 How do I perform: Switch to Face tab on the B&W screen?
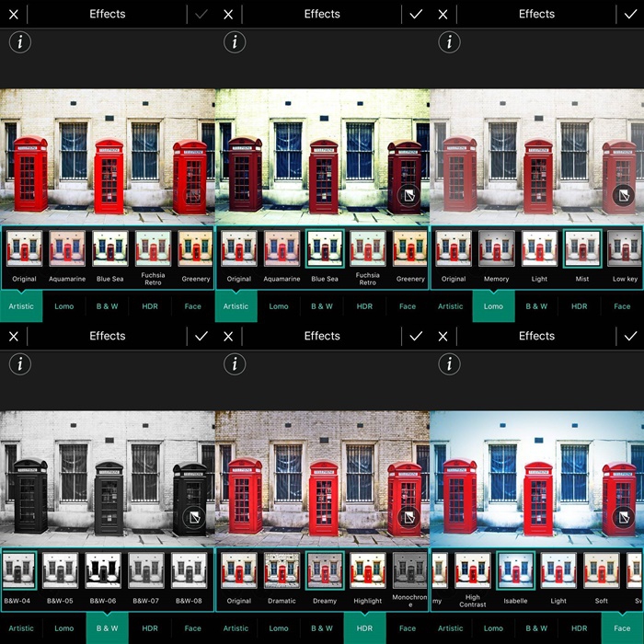pyautogui.click(x=192, y=628)
